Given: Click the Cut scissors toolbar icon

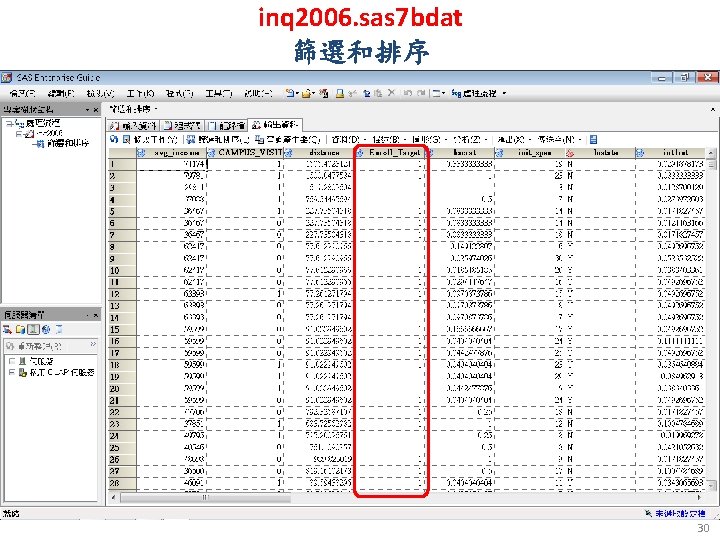Looking at the screenshot, I should coord(353,93).
